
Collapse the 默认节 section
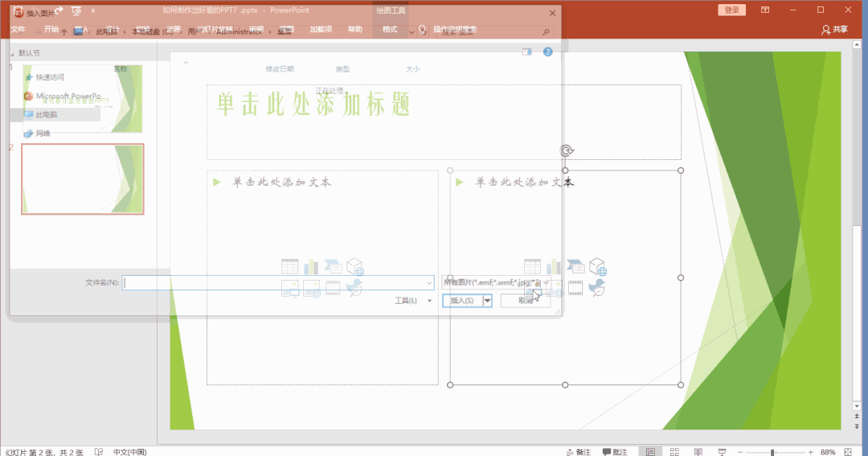coord(12,53)
